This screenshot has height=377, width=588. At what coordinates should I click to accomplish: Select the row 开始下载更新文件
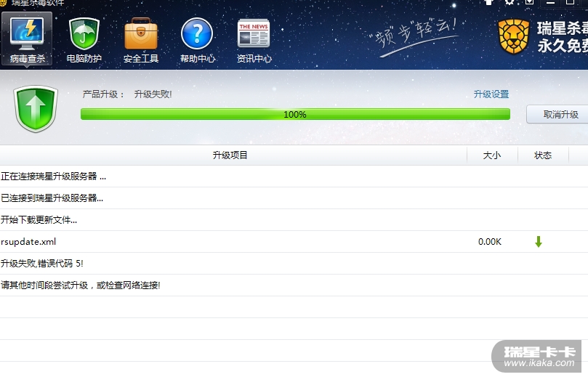(294, 219)
